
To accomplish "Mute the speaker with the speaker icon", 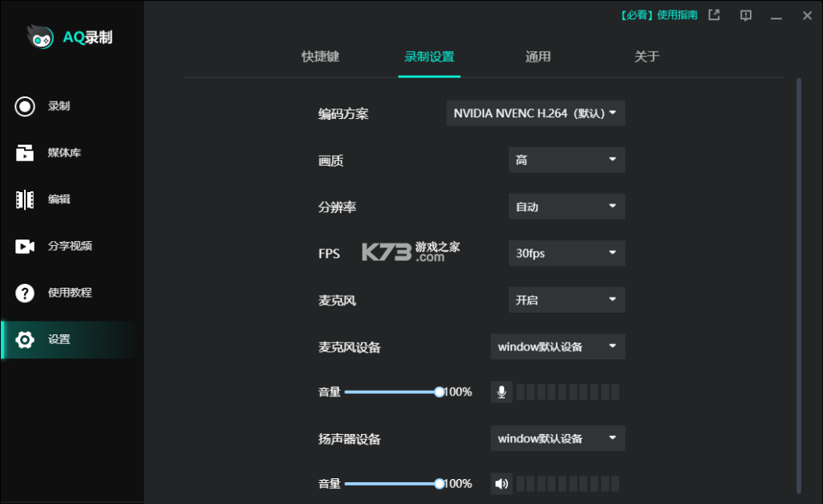I will [502, 484].
